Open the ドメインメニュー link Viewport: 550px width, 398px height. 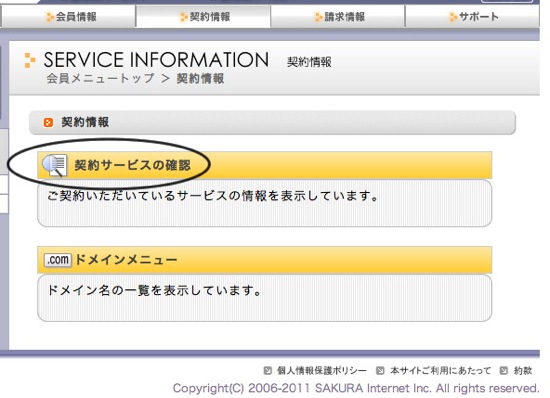pyautogui.click(x=126, y=260)
